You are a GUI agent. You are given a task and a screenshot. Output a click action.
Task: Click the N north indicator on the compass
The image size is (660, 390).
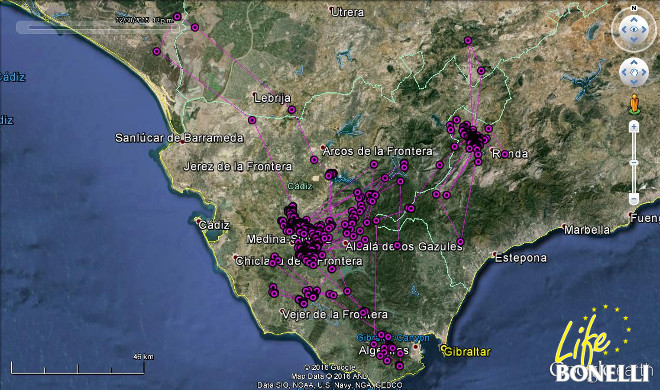pos(634,8)
